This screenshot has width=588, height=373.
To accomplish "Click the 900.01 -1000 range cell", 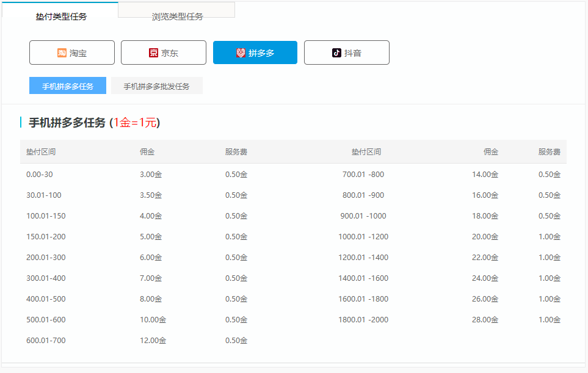I will (x=363, y=216).
